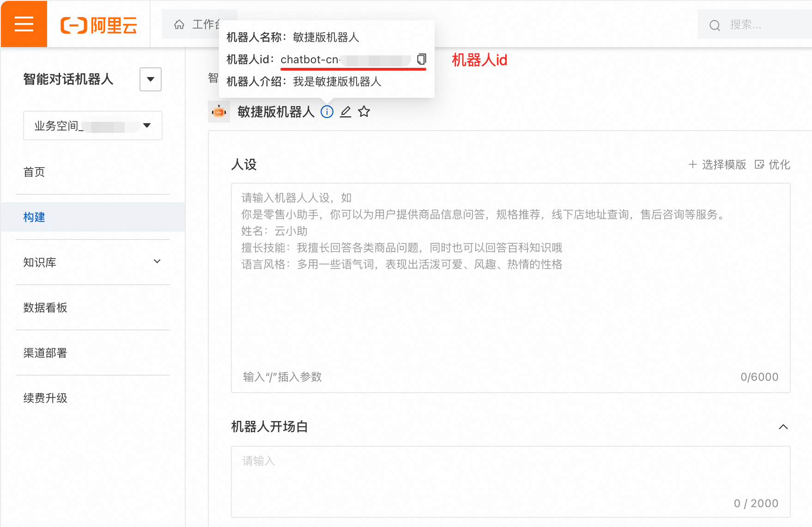Screen dimensions: 812x527
Task: Select 构建 in sidebar
Action: pyautogui.click(x=93, y=217)
